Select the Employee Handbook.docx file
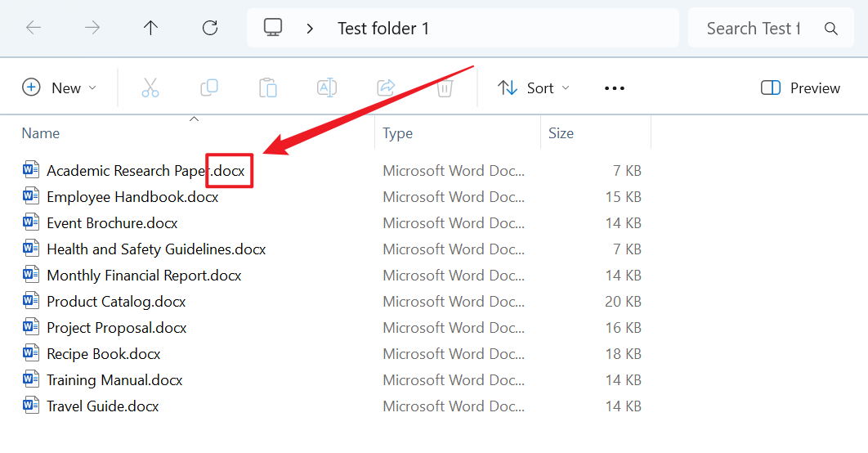868x453 pixels. click(x=132, y=197)
